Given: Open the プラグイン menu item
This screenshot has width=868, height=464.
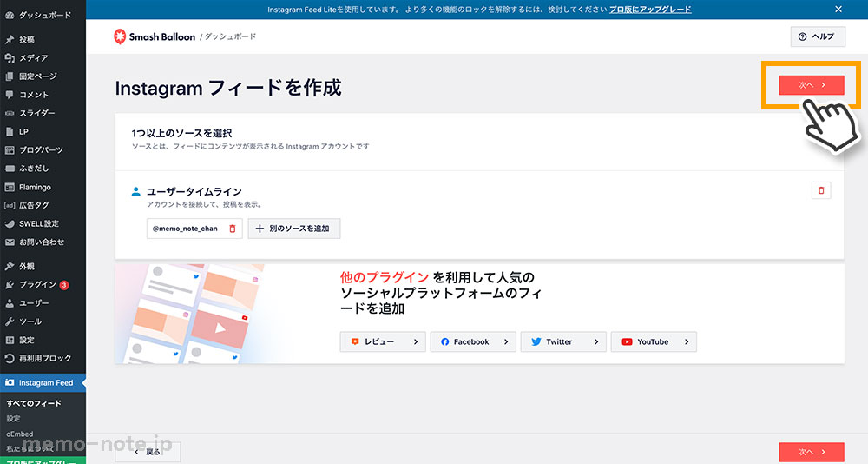Looking at the screenshot, I should (43, 284).
